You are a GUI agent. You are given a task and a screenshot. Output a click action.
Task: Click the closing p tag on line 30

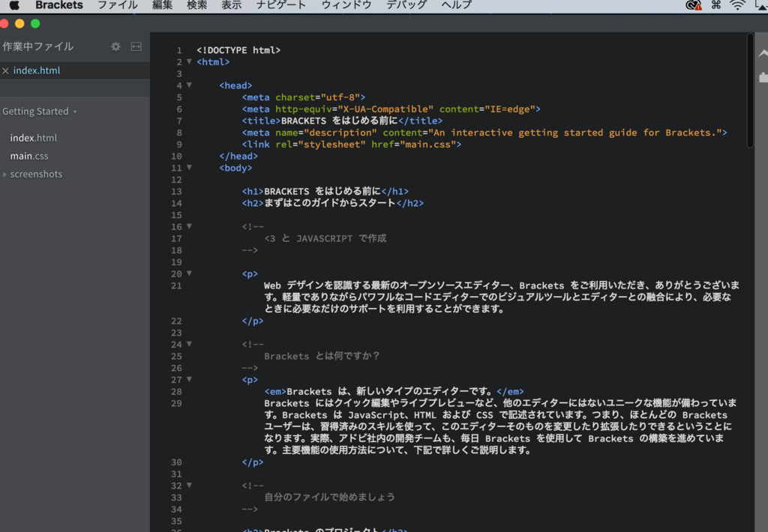[x=253, y=462]
